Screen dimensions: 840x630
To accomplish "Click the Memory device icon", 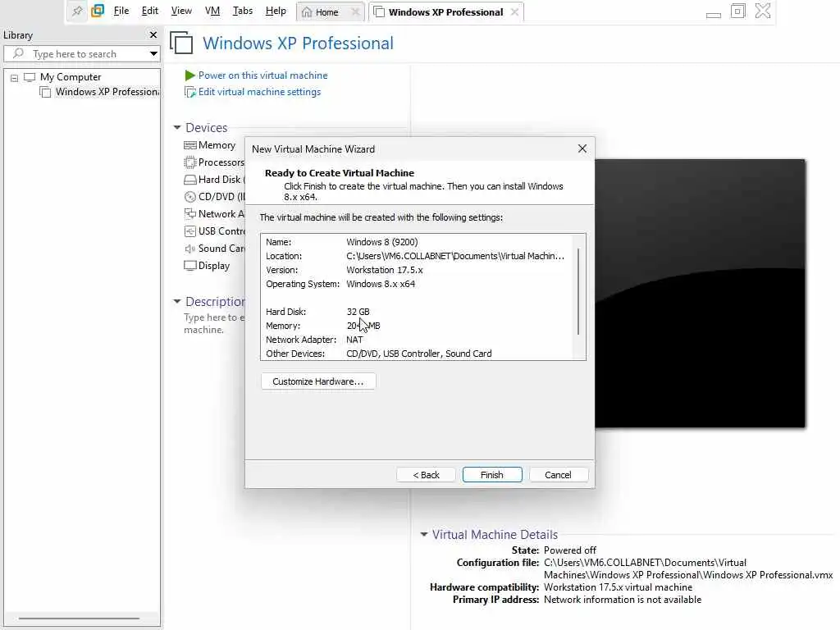I will [189, 145].
